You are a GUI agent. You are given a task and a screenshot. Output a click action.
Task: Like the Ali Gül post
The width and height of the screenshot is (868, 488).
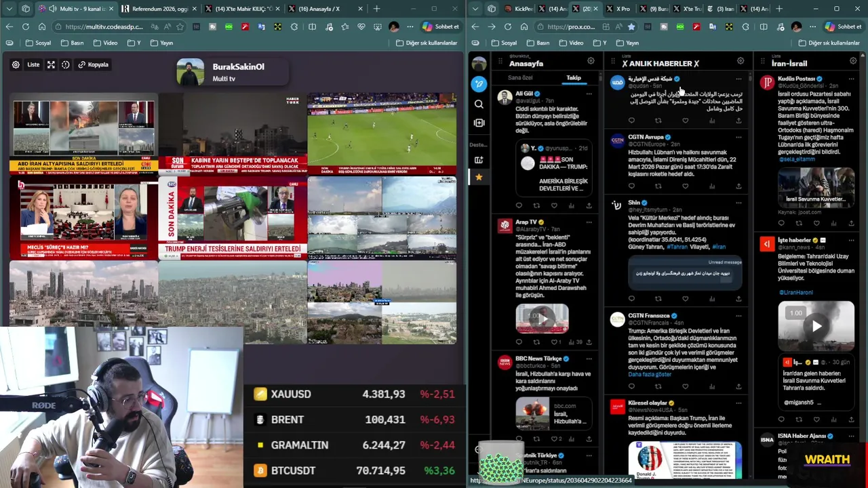(x=554, y=205)
